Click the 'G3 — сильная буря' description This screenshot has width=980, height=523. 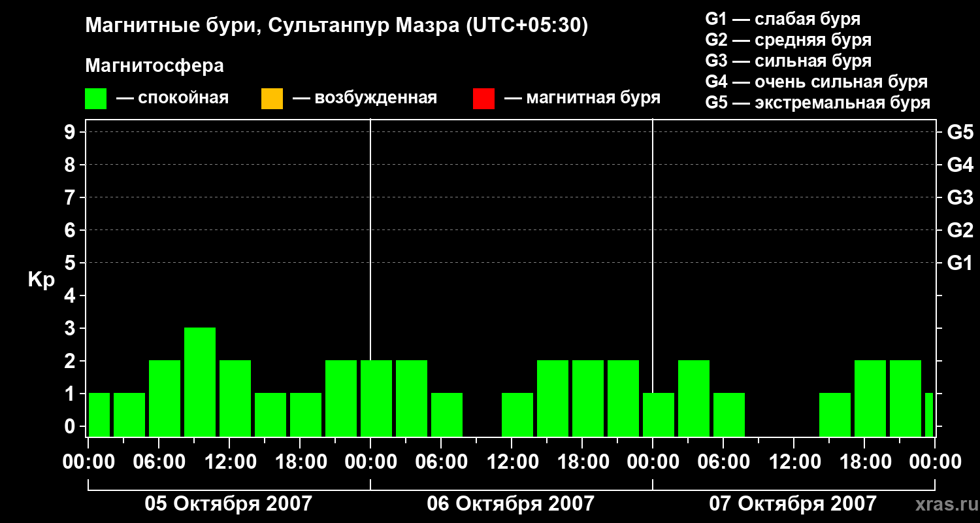point(789,61)
